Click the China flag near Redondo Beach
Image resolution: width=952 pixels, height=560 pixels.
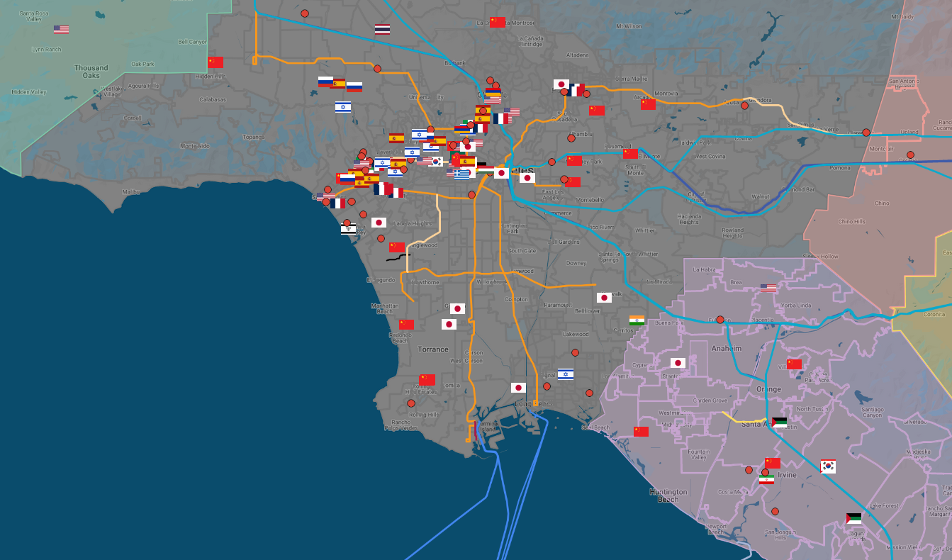pyautogui.click(x=406, y=324)
